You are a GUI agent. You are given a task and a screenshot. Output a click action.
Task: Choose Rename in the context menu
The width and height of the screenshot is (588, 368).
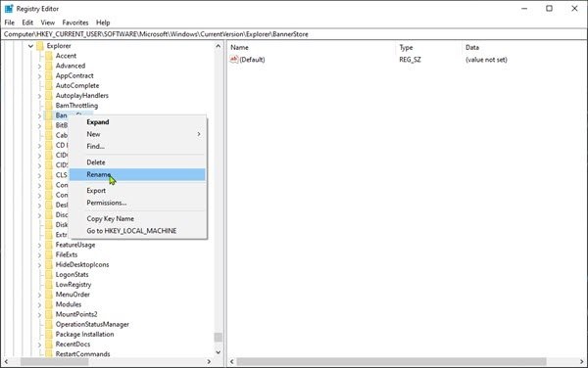137,174
